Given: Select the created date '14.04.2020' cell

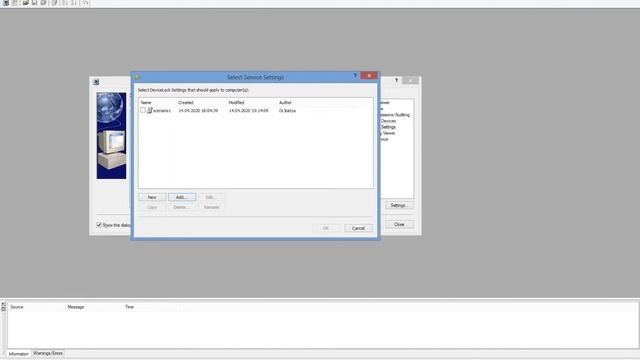Looking at the screenshot, I should pyautogui.click(x=198, y=111).
